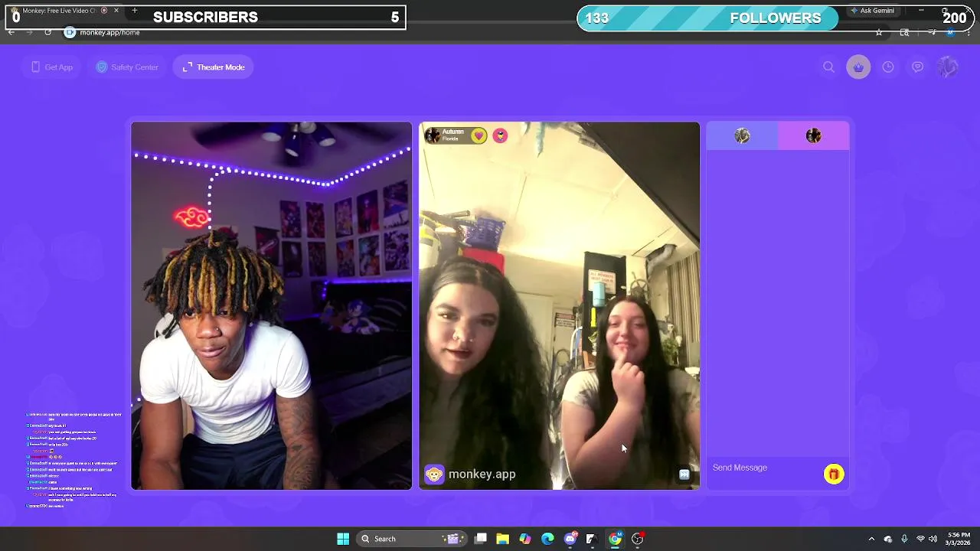
Task: Open File Explorer from the taskbar
Action: pyautogui.click(x=502, y=539)
